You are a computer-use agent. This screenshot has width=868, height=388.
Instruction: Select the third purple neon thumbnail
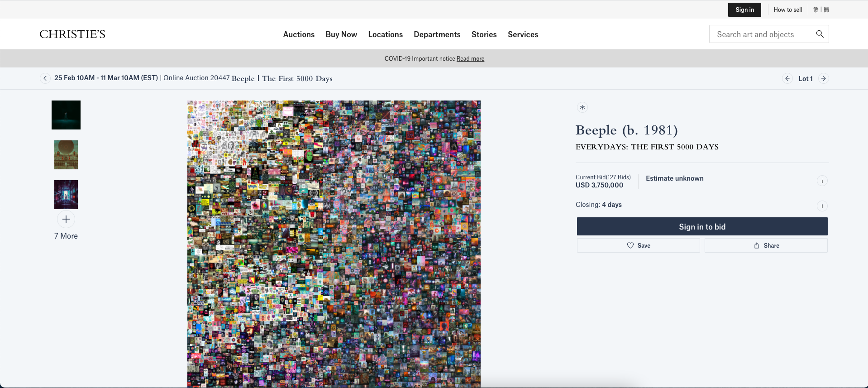coord(66,195)
